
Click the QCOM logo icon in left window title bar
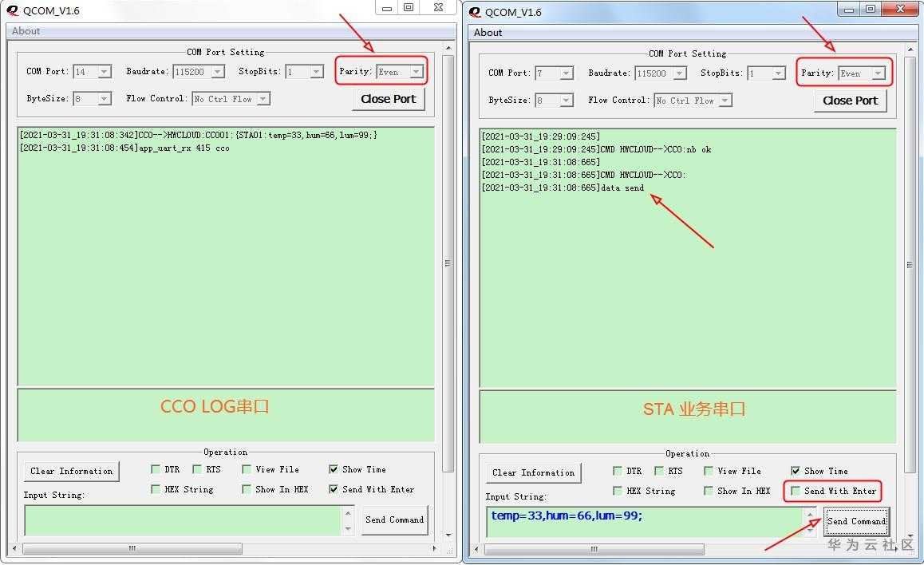[13, 10]
